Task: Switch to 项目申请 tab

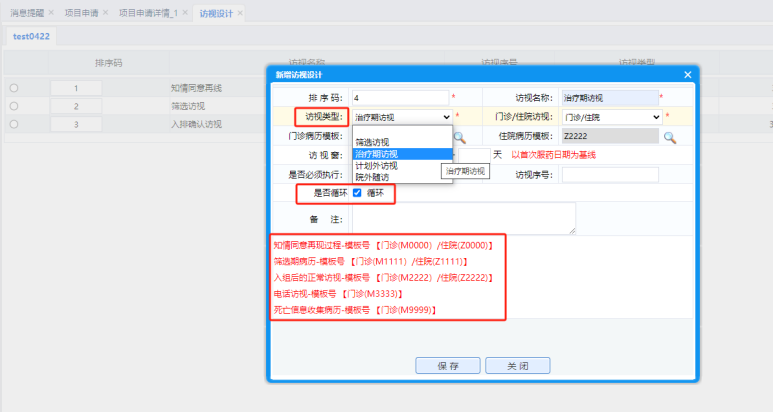Action: (81, 13)
